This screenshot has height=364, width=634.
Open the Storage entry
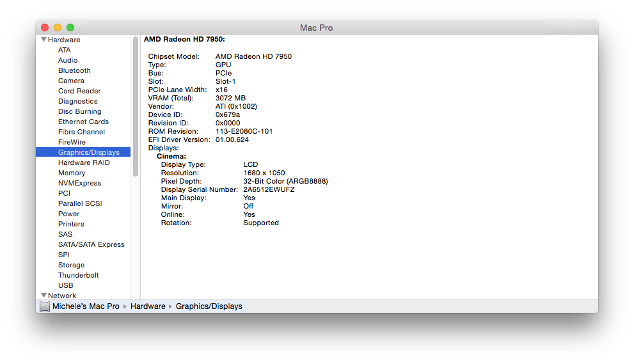coord(71,265)
